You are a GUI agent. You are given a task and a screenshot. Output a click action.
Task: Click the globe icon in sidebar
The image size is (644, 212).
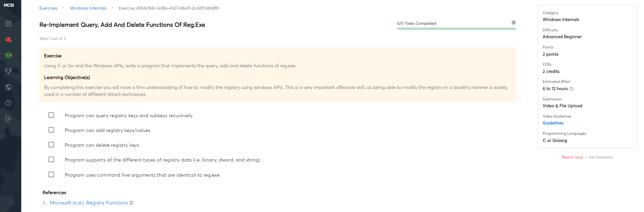(x=9, y=87)
